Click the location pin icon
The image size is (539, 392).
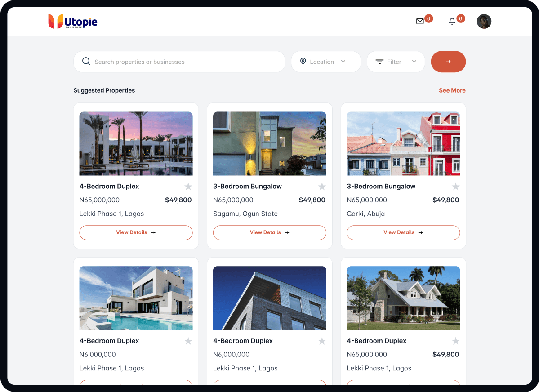[303, 62]
